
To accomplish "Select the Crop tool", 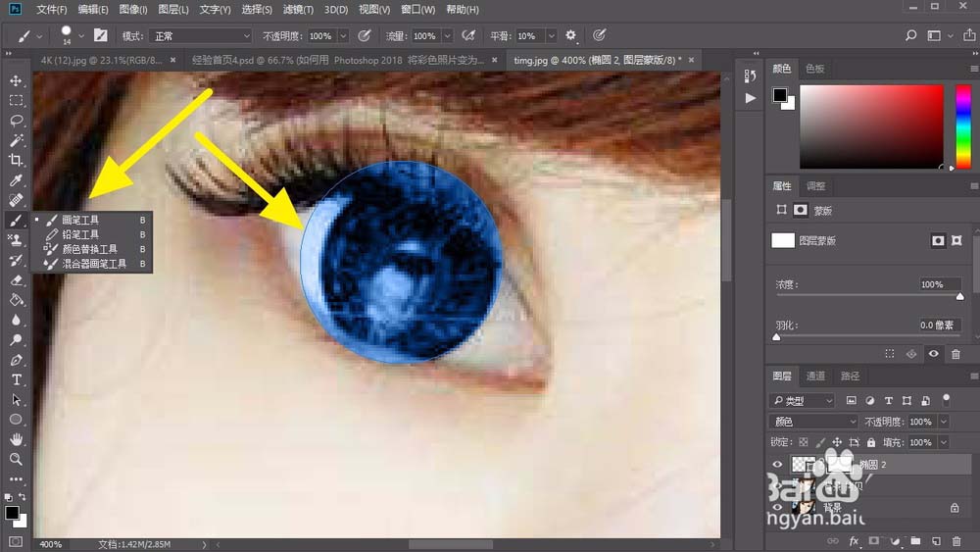I will tap(16, 160).
